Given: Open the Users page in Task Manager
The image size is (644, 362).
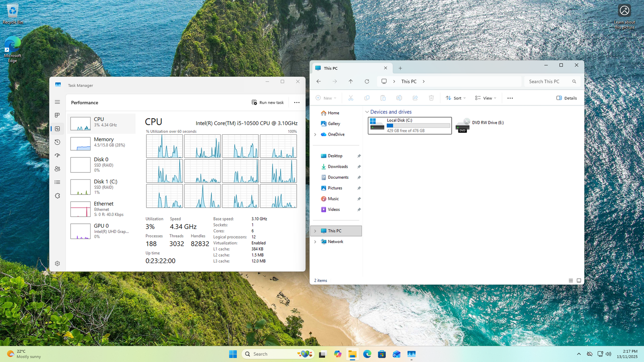Looking at the screenshot, I should pos(58,169).
